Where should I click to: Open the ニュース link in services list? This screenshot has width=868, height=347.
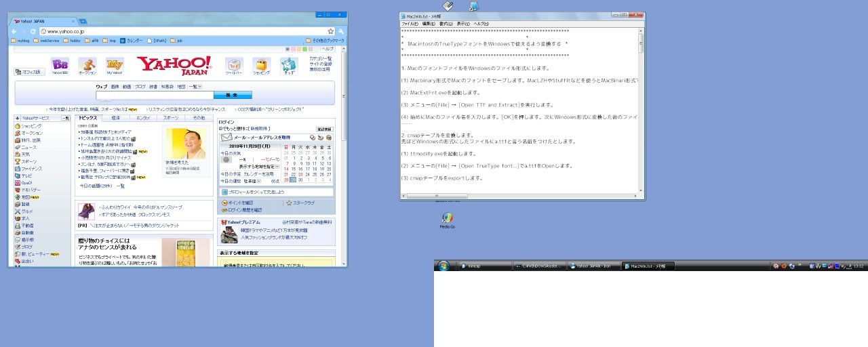[x=29, y=147]
